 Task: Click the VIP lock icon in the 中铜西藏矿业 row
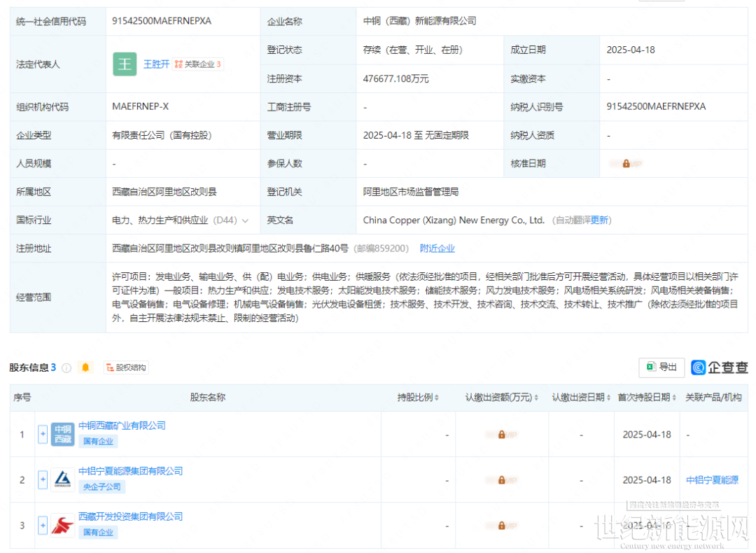pyautogui.click(x=501, y=435)
